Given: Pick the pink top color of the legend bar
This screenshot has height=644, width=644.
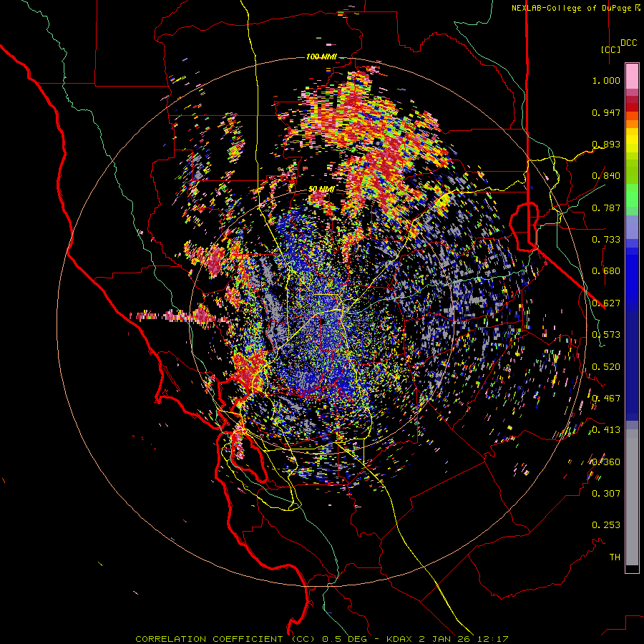Looking at the screenshot, I should (632, 76).
